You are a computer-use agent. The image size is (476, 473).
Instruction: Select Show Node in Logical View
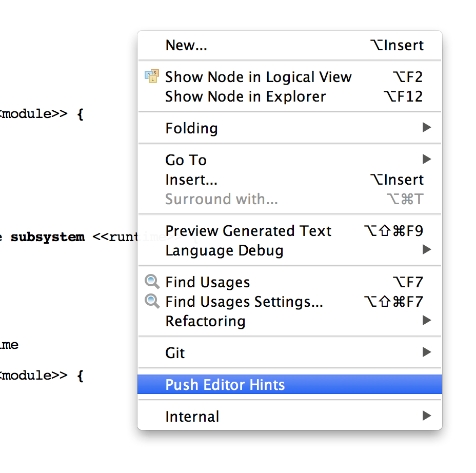(258, 77)
